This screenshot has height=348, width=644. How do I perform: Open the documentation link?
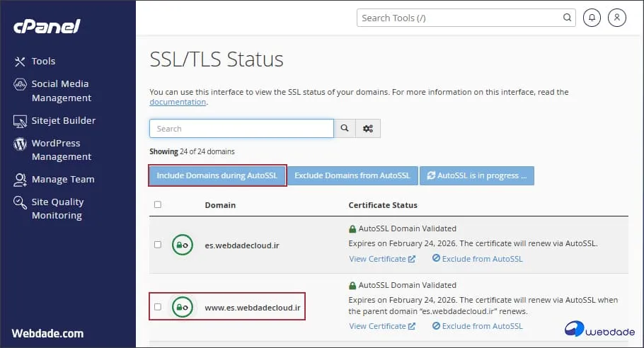pos(178,102)
